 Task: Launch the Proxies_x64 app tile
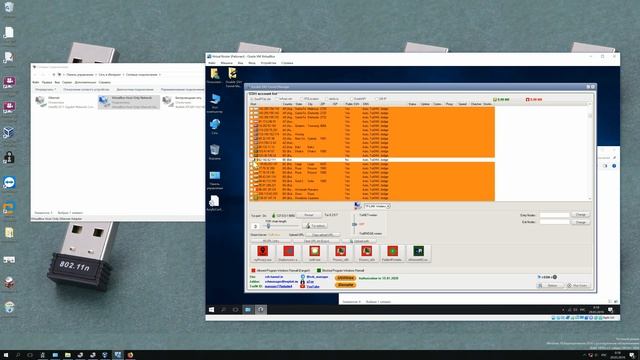(366, 252)
